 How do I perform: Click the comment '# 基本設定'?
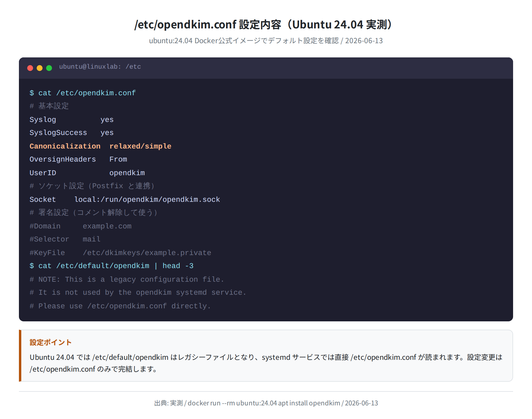coord(49,106)
